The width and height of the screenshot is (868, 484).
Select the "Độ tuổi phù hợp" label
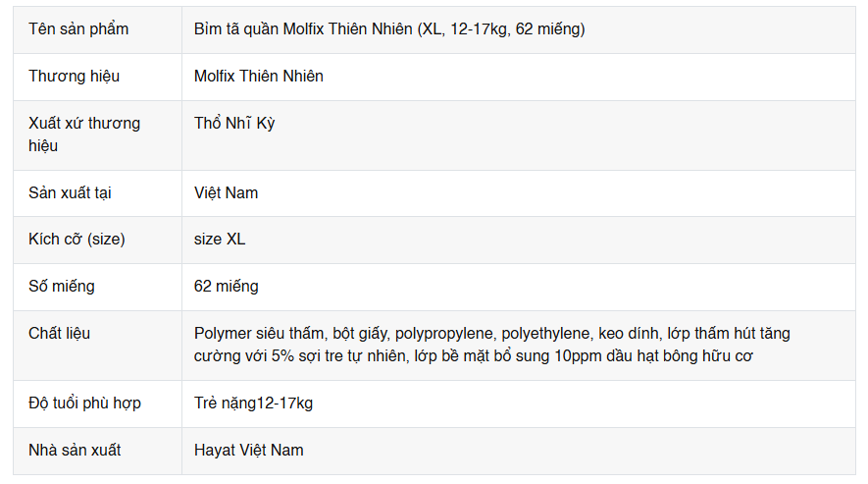coord(84,403)
